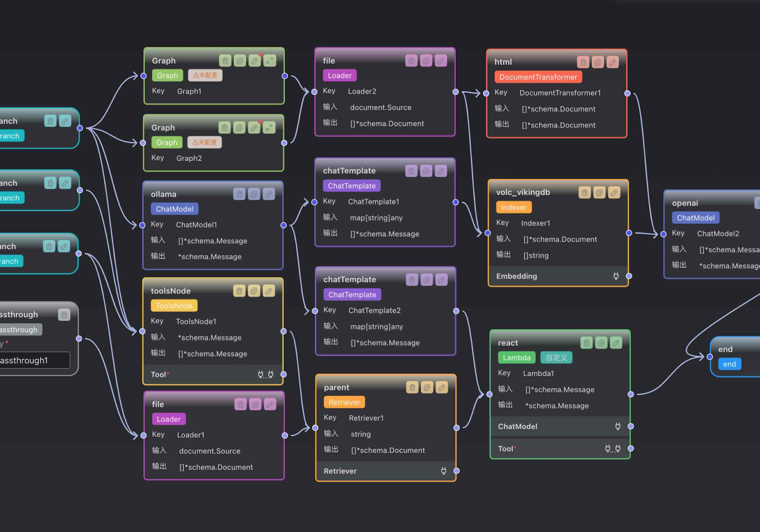Delete the volc_vikingdb Indexer node
Screen dimensions: 760x532
(584, 192)
